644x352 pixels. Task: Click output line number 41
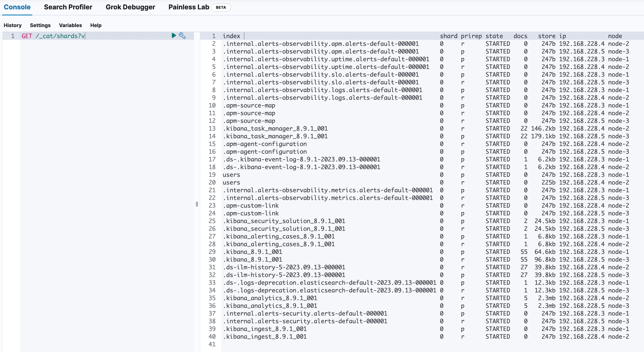tap(212, 344)
